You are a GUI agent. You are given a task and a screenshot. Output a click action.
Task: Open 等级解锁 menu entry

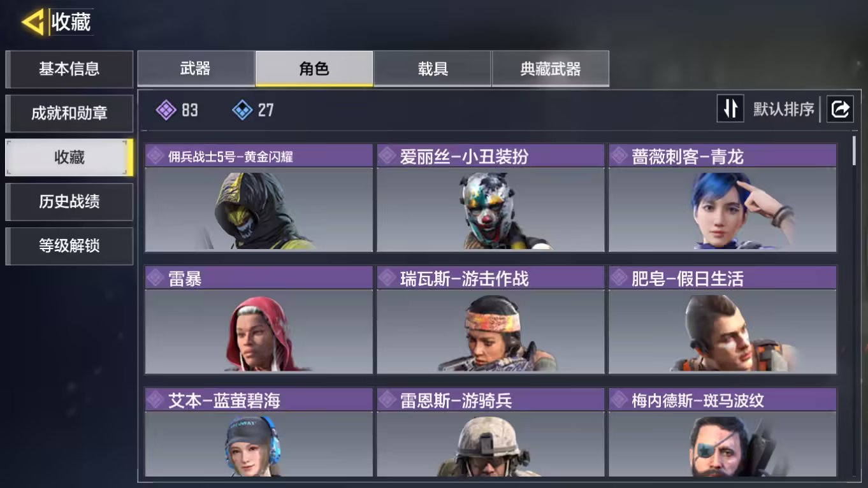coord(69,246)
